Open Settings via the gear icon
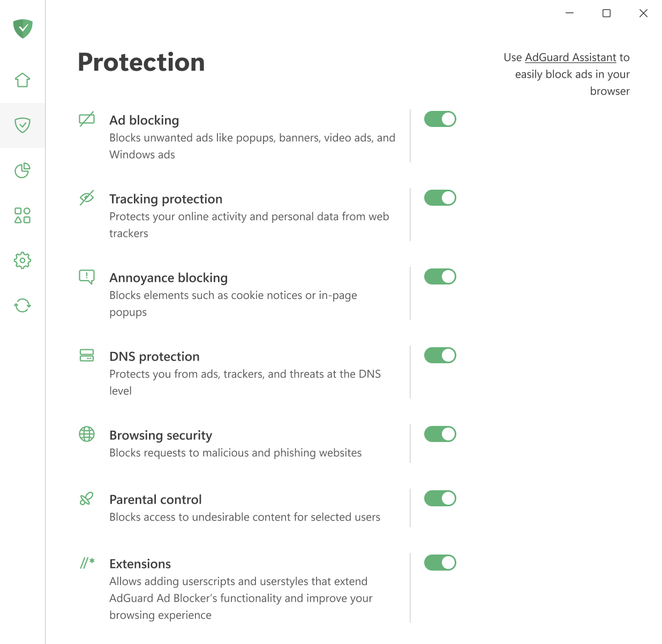Viewport: 662px width, 644px height. click(x=22, y=260)
